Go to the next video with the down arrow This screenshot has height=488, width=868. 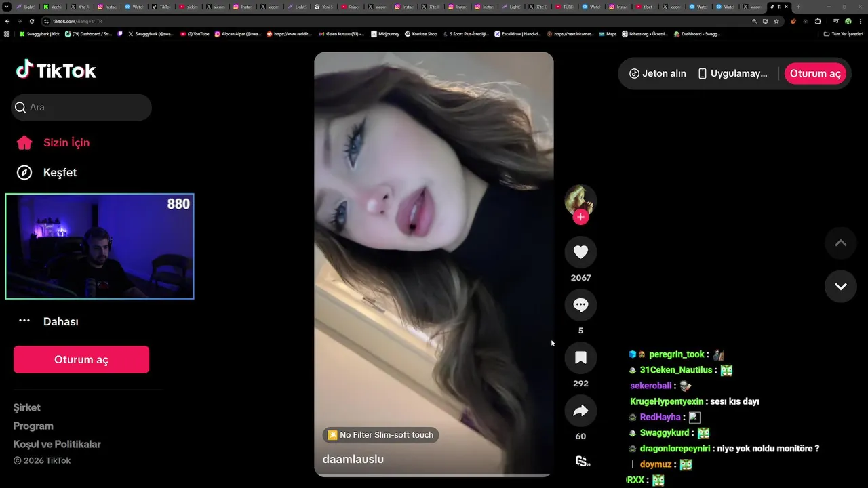pyautogui.click(x=841, y=286)
